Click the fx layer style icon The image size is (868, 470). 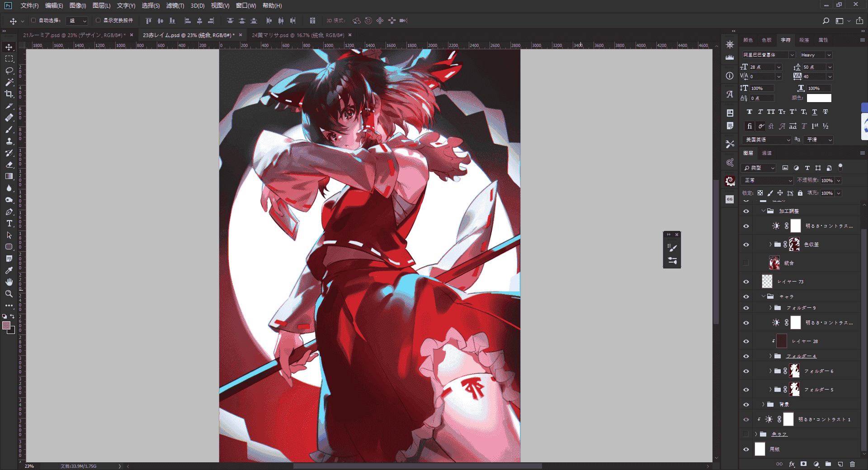point(792,464)
